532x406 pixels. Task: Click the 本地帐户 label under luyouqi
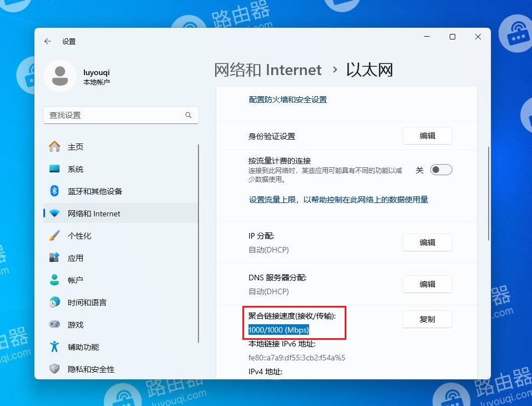[x=96, y=82]
